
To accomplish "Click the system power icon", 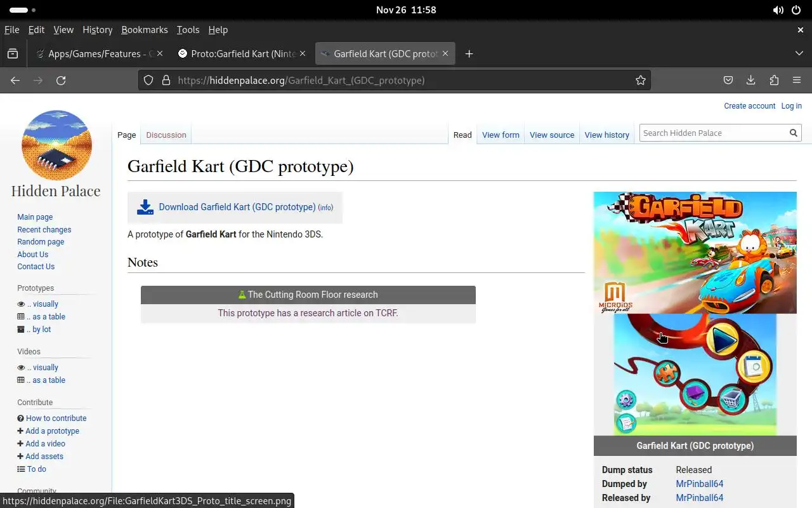I will (796, 10).
